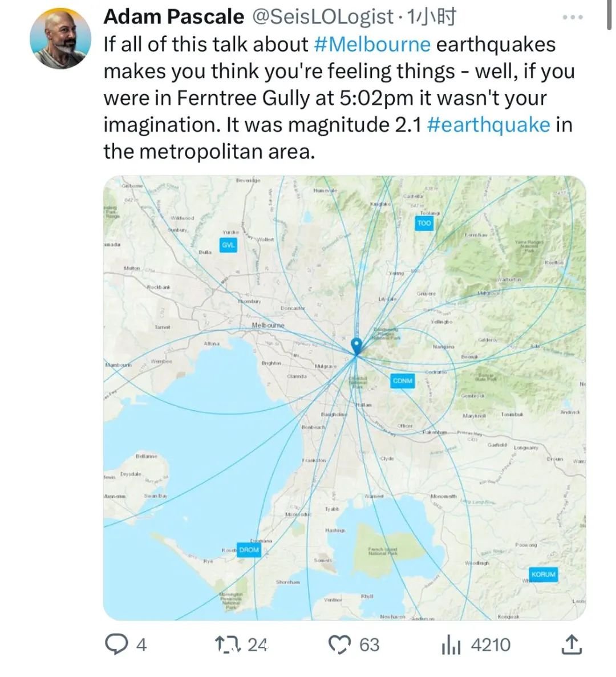The height and width of the screenshot is (677, 616).
Task: Select the CDNM station label
Action: (402, 381)
